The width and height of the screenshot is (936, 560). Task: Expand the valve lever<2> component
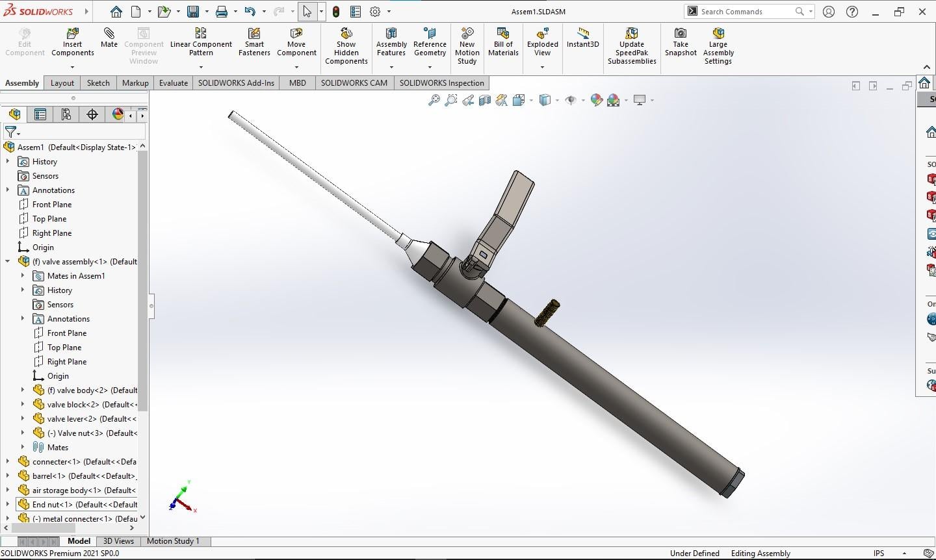[23, 418]
